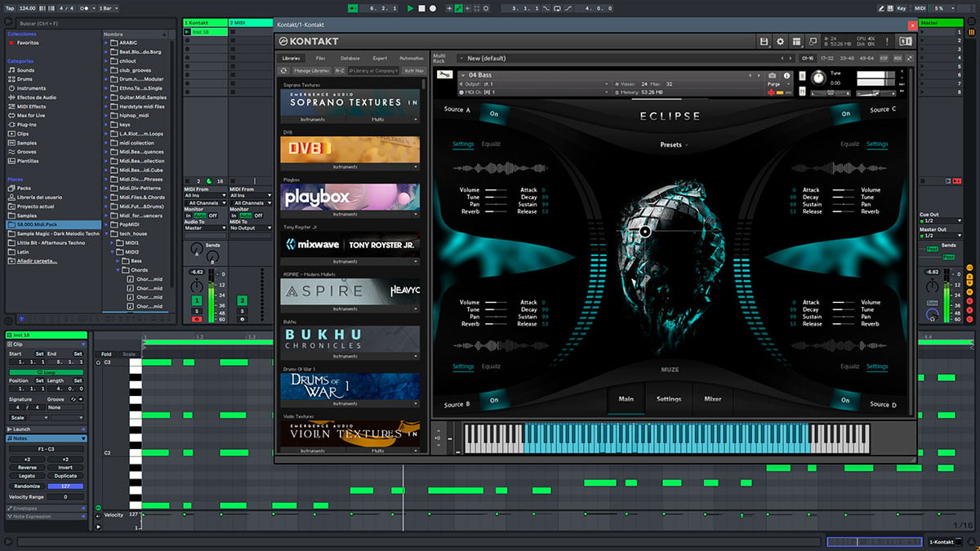Switch to the Files tab in Kontakt browser
980x551 pixels.
point(321,59)
